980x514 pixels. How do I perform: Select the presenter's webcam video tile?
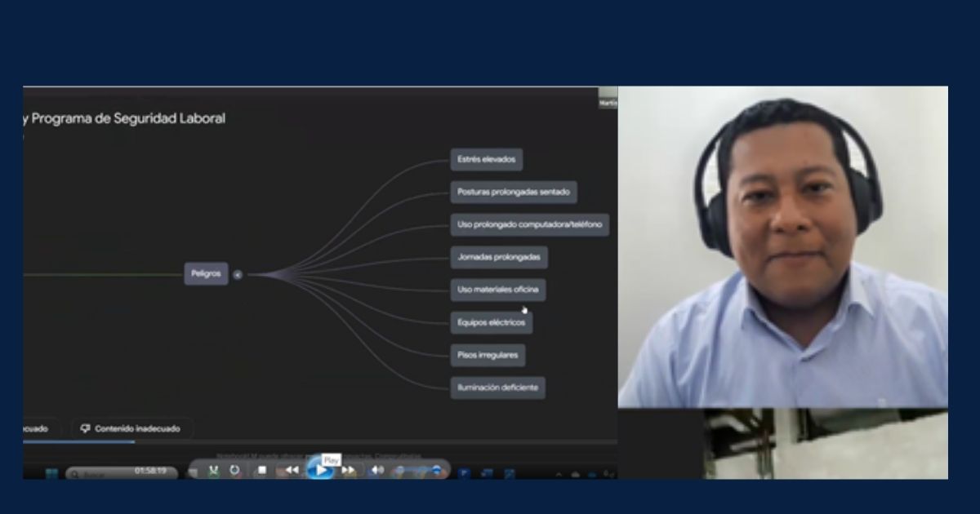tap(782, 246)
